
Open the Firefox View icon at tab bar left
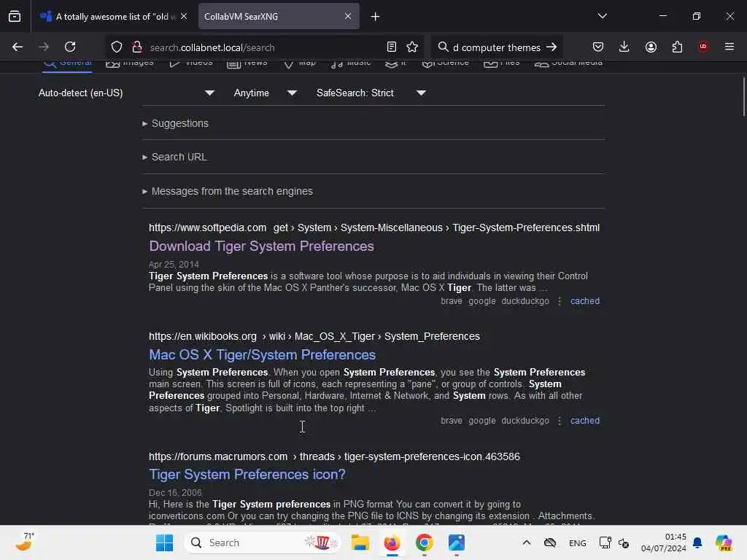click(15, 16)
